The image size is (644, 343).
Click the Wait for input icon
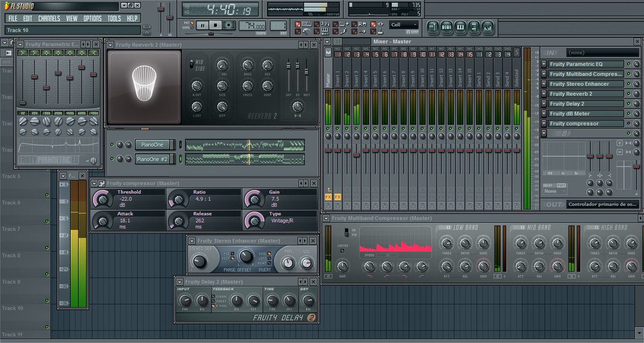[325, 31]
